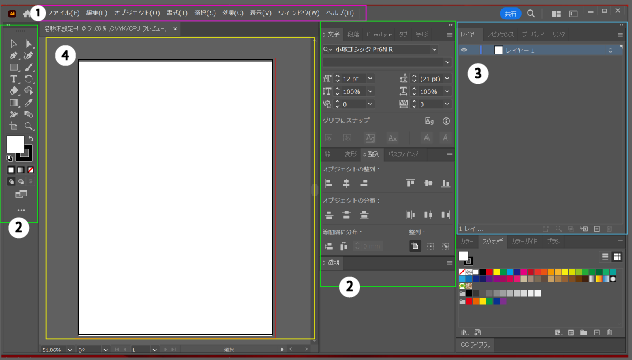Enable Draw Behind mode
This screenshot has height=360, width=632.
click(21, 181)
